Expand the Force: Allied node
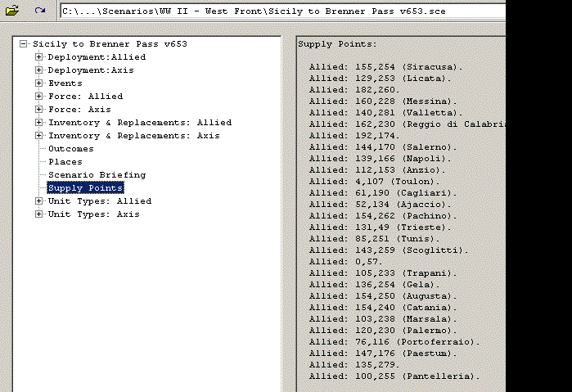 click(x=38, y=97)
